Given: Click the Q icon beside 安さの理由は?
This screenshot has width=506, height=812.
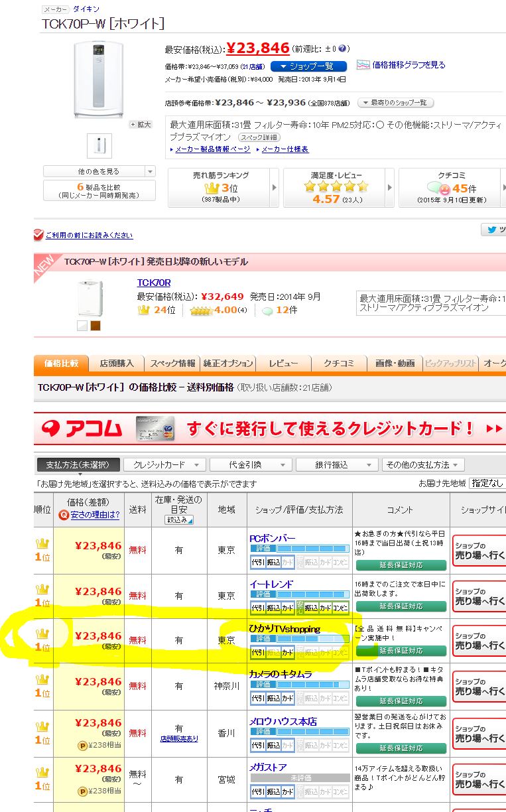Looking at the screenshot, I should pyautogui.click(x=64, y=514).
